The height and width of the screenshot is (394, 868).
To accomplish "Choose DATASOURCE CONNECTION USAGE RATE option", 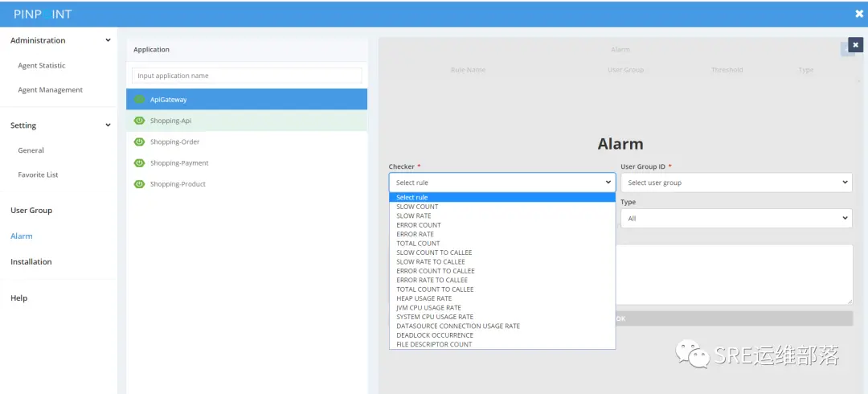I will point(502,326).
